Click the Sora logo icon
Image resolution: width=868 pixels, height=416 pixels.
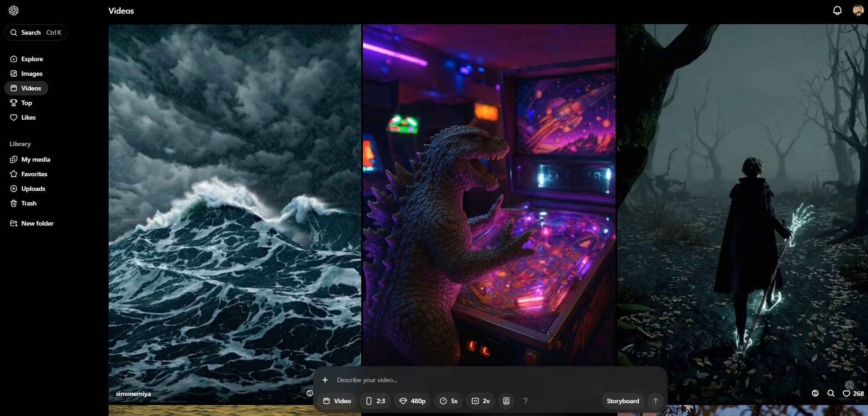(14, 11)
